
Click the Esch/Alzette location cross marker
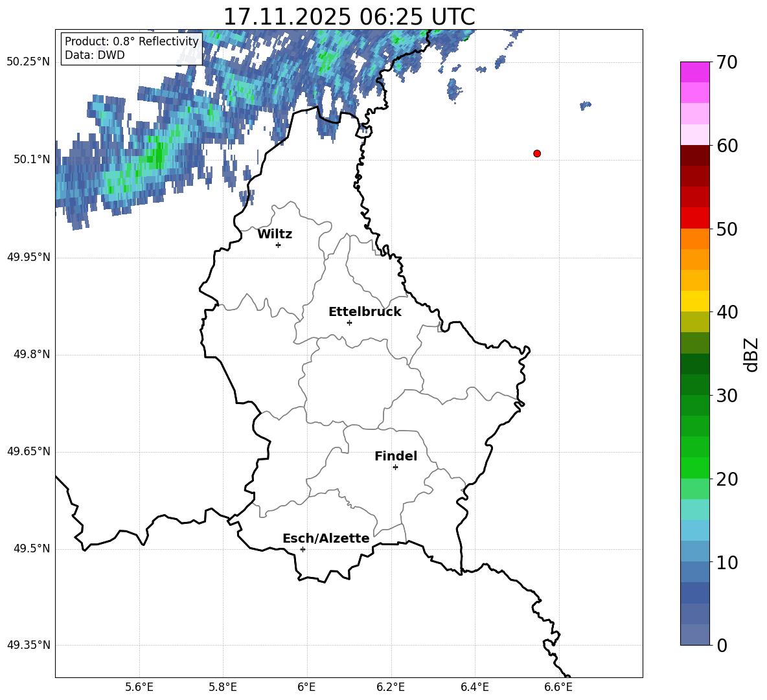(303, 549)
